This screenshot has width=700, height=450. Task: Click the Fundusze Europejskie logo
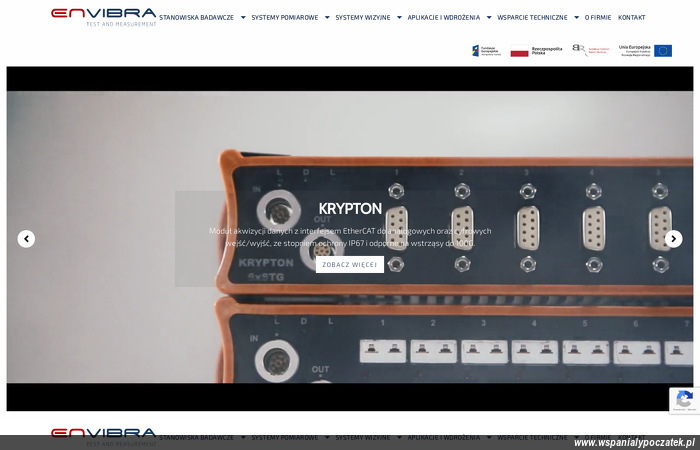pyautogui.click(x=487, y=50)
